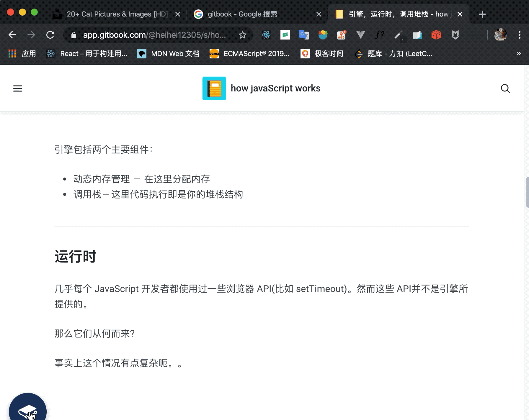Image resolution: width=529 pixels, height=420 pixels.
Task: Click the how javaScript works title
Action: pyautogui.click(x=276, y=88)
